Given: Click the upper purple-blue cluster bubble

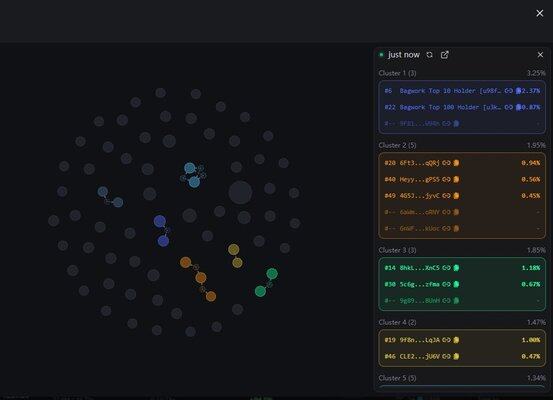Looking at the screenshot, I should pyautogui.click(x=160, y=222).
